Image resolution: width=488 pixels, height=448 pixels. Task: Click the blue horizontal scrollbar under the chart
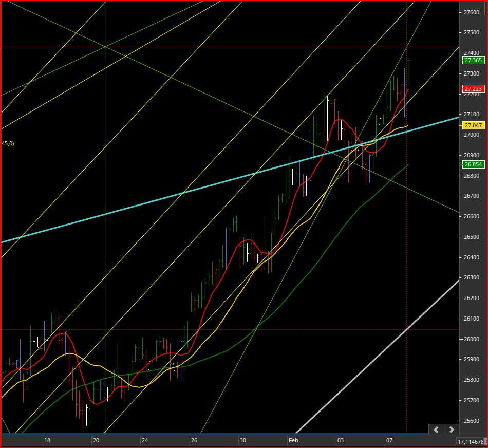(215, 434)
